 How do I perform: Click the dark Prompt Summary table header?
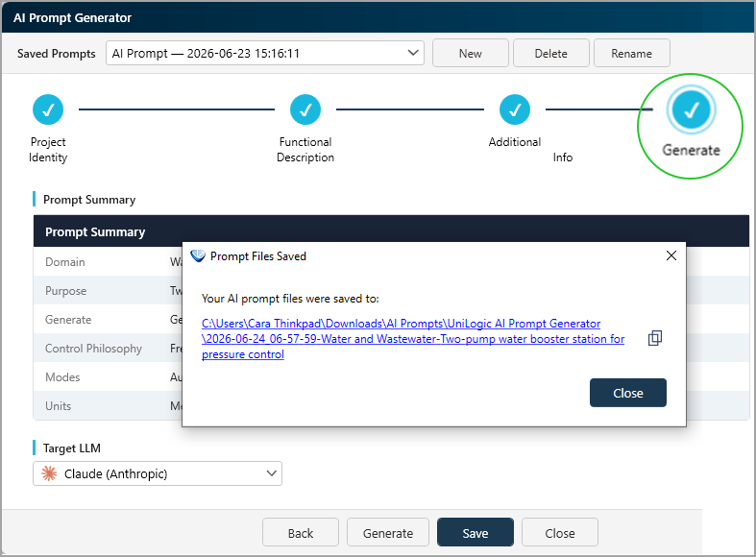pyautogui.click(x=391, y=231)
